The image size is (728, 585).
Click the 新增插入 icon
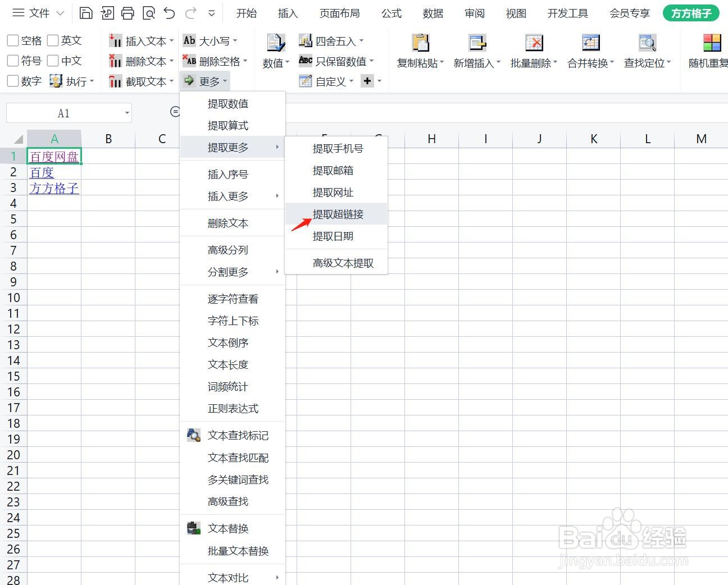(x=477, y=43)
